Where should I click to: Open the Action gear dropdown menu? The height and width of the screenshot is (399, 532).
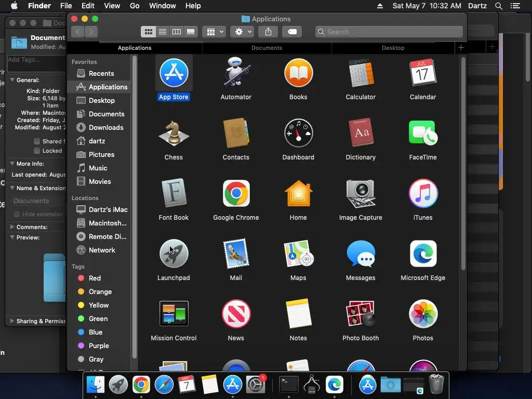coord(242,32)
